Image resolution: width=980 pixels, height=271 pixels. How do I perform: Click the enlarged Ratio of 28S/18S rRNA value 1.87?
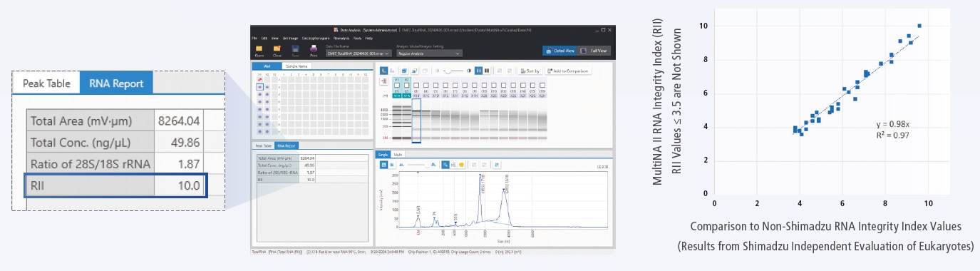pos(180,164)
